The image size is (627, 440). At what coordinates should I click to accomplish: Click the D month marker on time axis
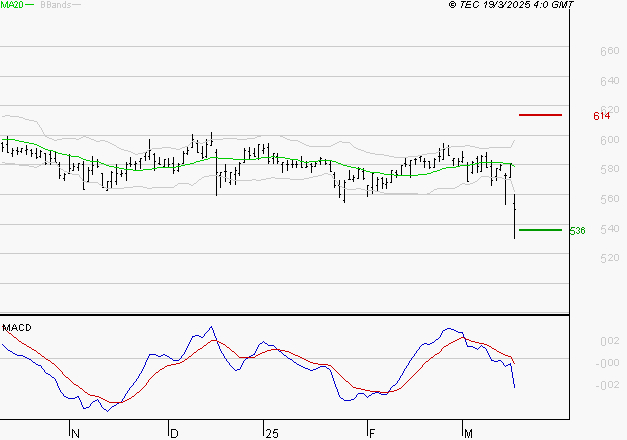point(172,432)
